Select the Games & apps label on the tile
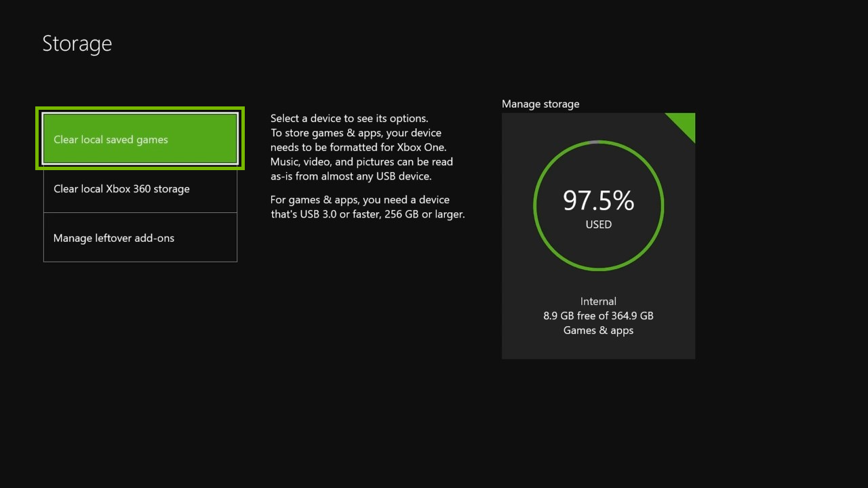Viewport: 868px width, 488px height. coord(598,330)
